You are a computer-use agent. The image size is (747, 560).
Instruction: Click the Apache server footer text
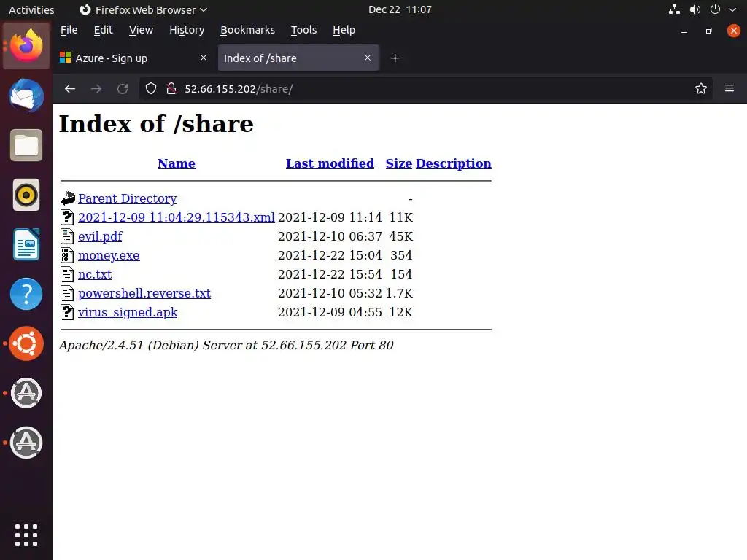coord(226,345)
